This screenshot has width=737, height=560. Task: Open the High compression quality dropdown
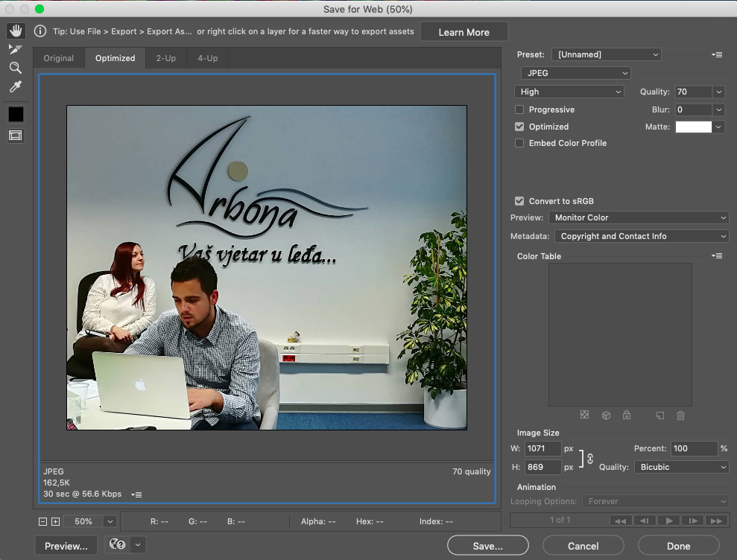569,92
